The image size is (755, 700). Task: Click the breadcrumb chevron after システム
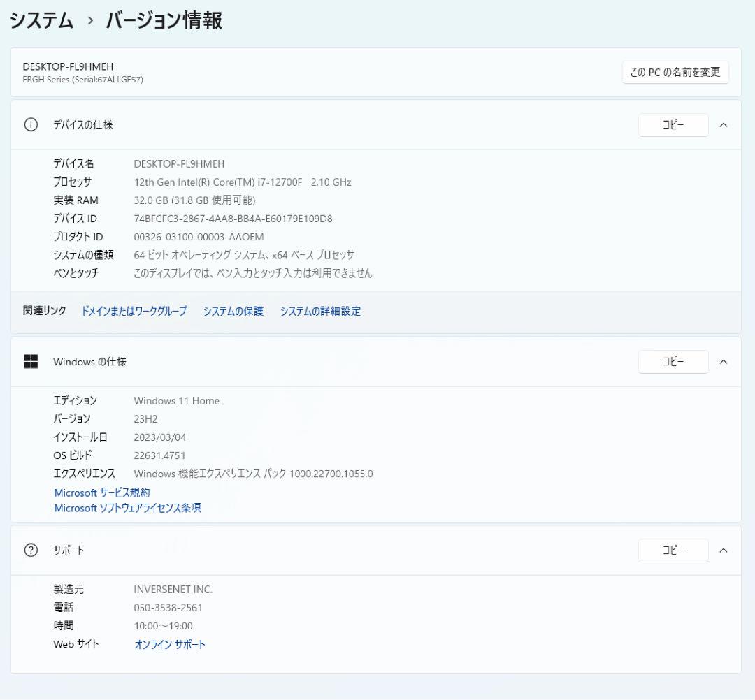click(x=90, y=21)
